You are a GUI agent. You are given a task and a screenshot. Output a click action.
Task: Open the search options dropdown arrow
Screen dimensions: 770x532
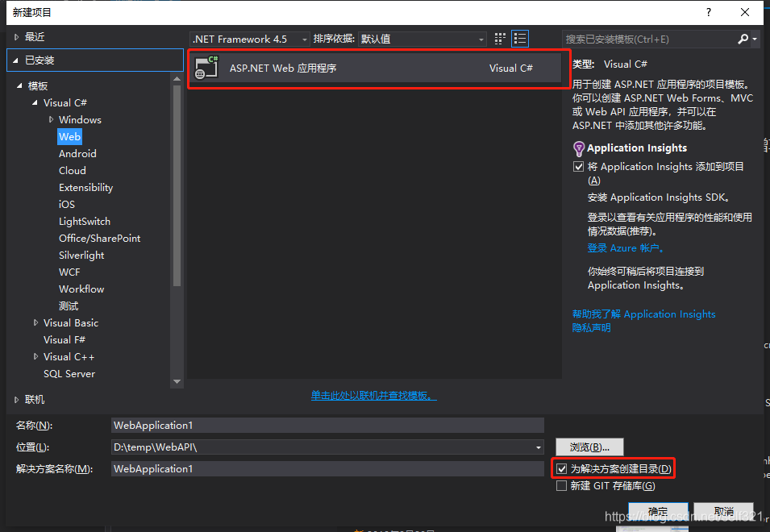point(755,39)
